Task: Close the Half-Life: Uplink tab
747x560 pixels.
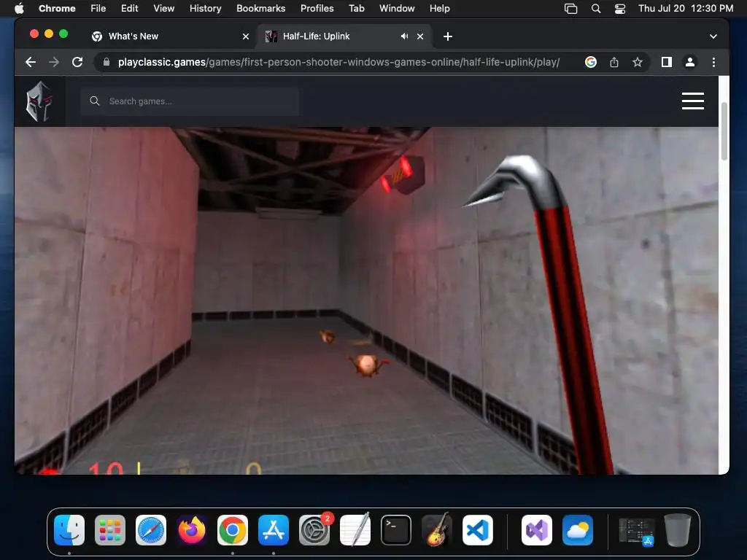Action: [x=420, y=36]
